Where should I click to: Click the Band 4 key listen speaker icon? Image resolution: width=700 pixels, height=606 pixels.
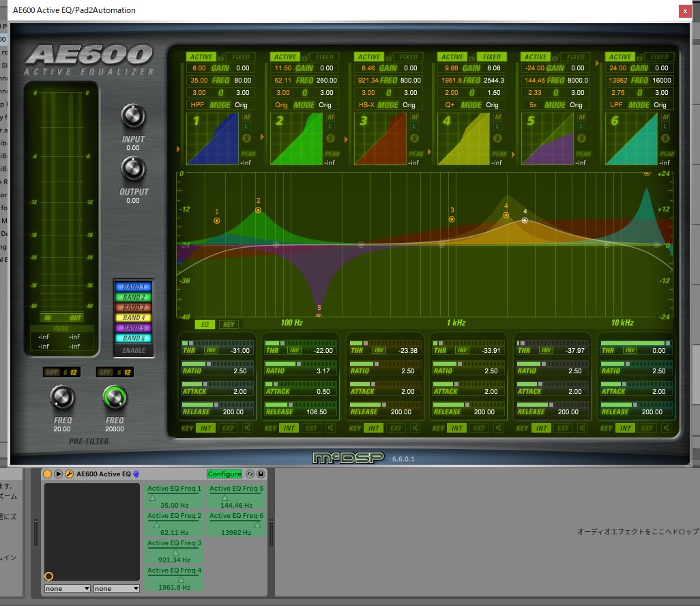(498, 429)
